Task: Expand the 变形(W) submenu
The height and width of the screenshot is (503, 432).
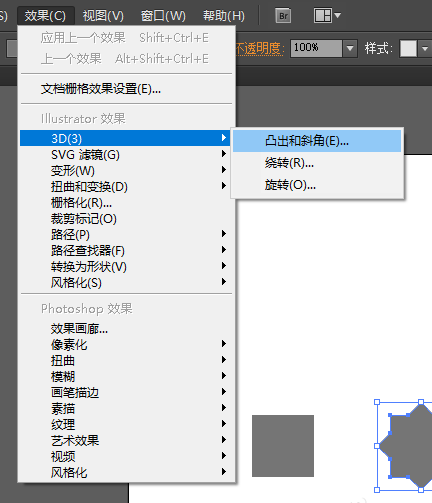Action: pos(125,170)
